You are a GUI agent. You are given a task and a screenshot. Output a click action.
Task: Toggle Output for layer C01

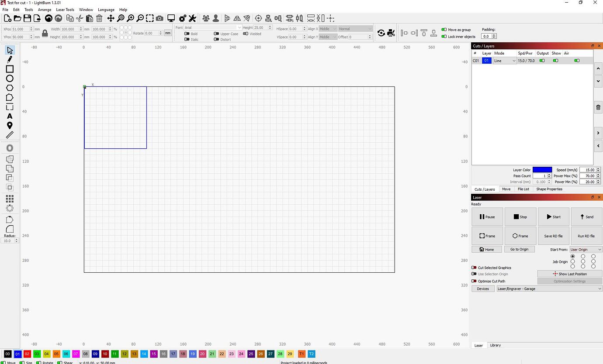tap(542, 61)
